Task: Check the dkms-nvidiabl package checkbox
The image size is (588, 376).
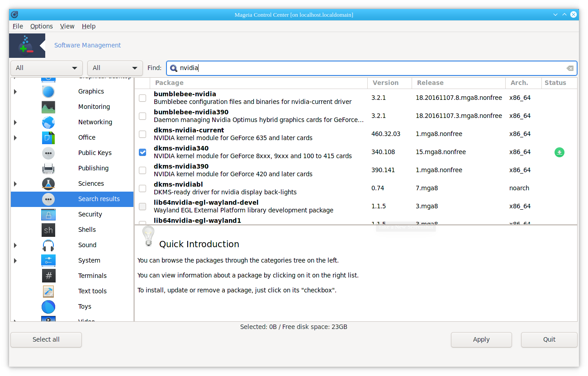Action: [x=142, y=188]
